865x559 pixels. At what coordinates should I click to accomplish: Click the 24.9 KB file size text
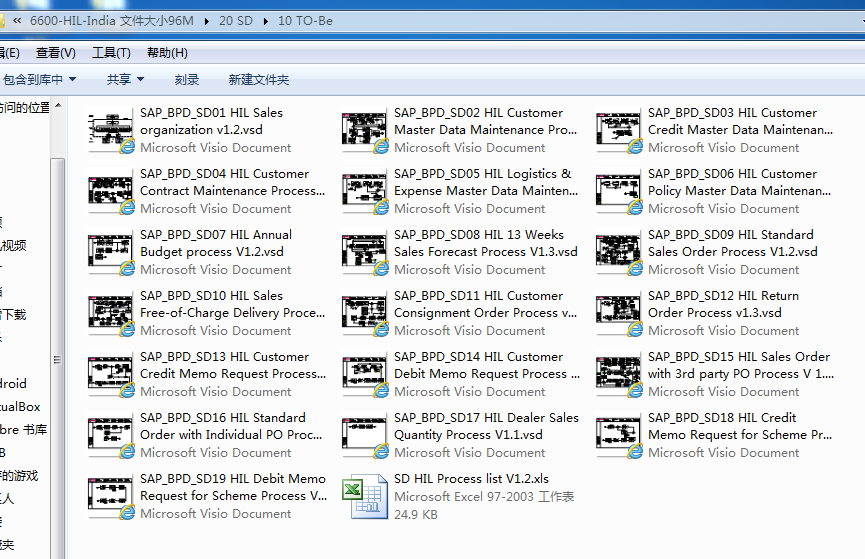(x=415, y=514)
